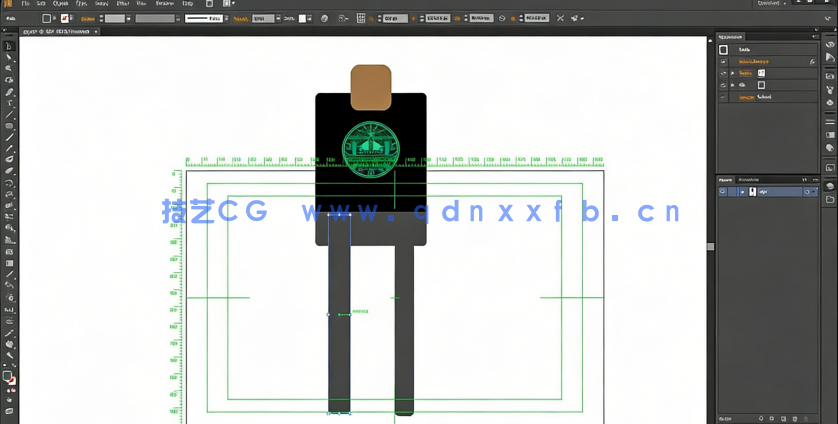Click the layer target circle in Layers panel
The height and width of the screenshot is (424, 838).
[x=807, y=191]
